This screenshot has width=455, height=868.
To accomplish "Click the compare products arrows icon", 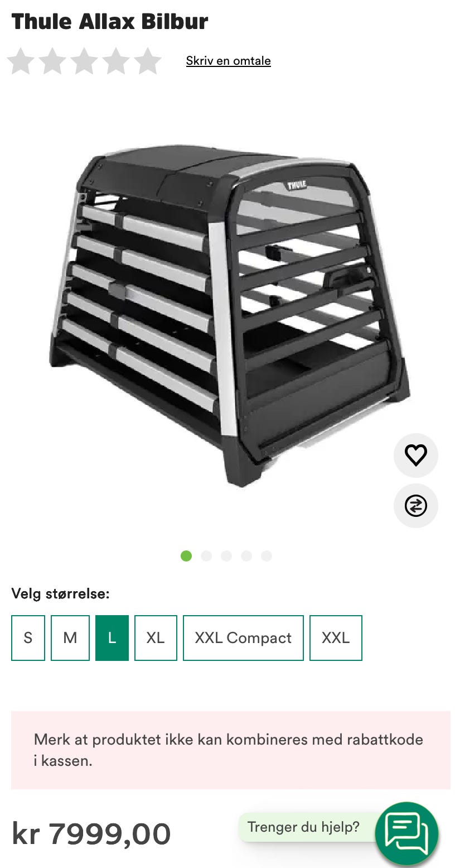I will point(415,506).
